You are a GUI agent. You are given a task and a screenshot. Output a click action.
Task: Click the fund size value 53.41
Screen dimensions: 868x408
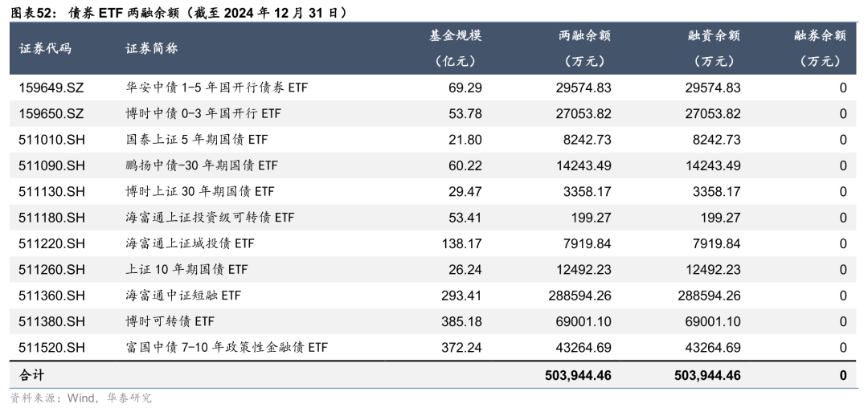coord(465,218)
